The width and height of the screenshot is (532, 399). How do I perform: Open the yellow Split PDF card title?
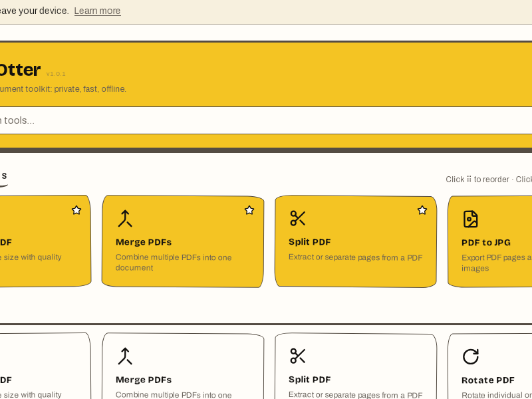point(309,242)
